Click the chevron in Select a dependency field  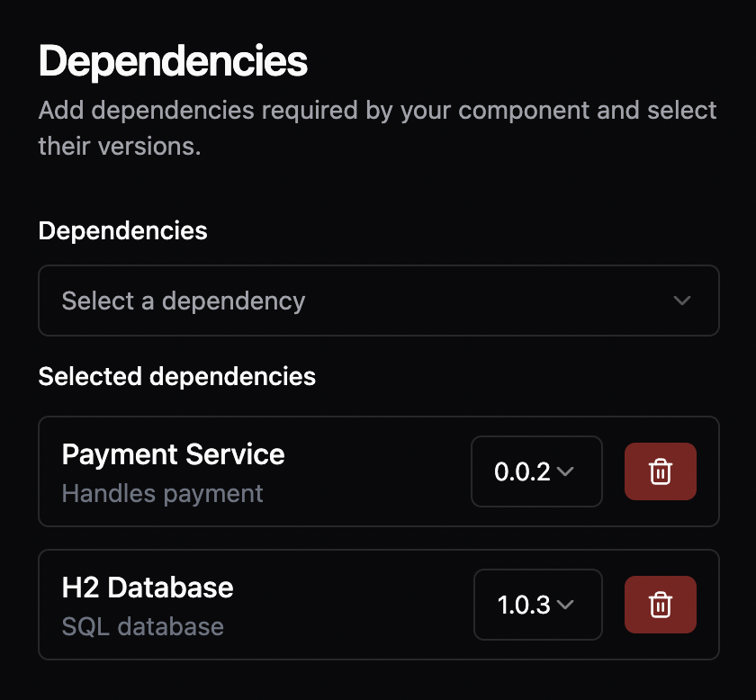coord(682,301)
